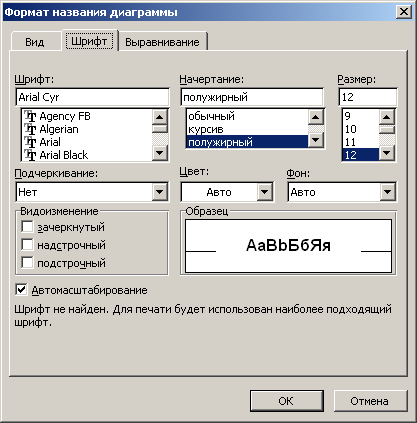Click style list scroll up arrow

(316, 117)
